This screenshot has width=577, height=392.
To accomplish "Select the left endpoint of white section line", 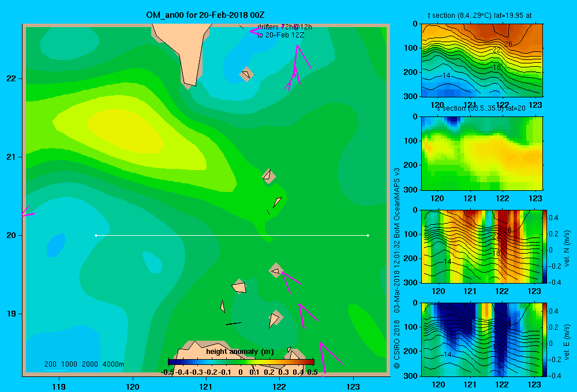I will click(96, 235).
